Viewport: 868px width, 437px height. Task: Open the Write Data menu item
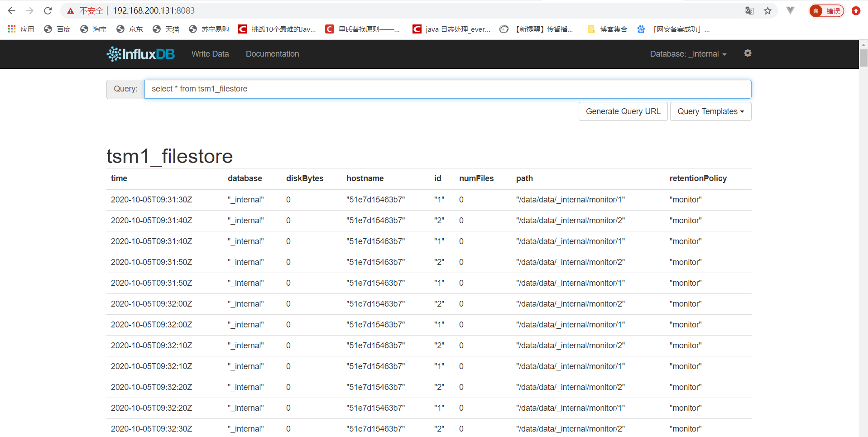(210, 54)
